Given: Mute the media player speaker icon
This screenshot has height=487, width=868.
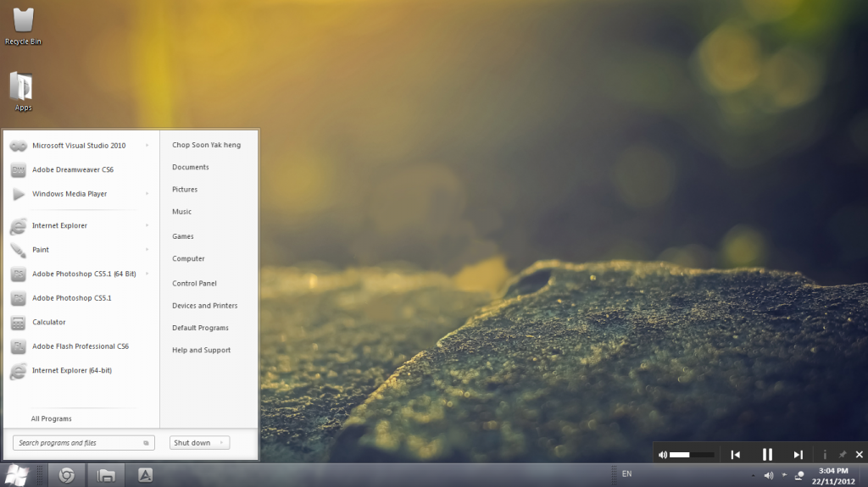Looking at the screenshot, I should point(663,455).
